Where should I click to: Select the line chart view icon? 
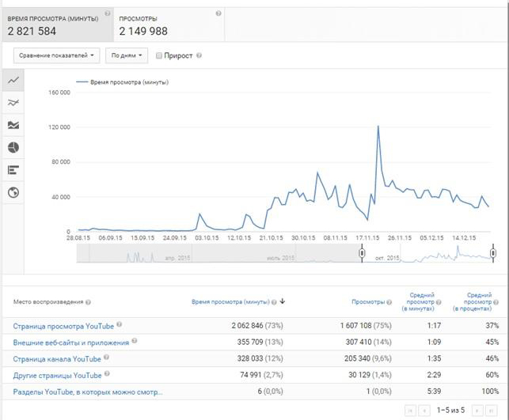(x=13, y=80)
